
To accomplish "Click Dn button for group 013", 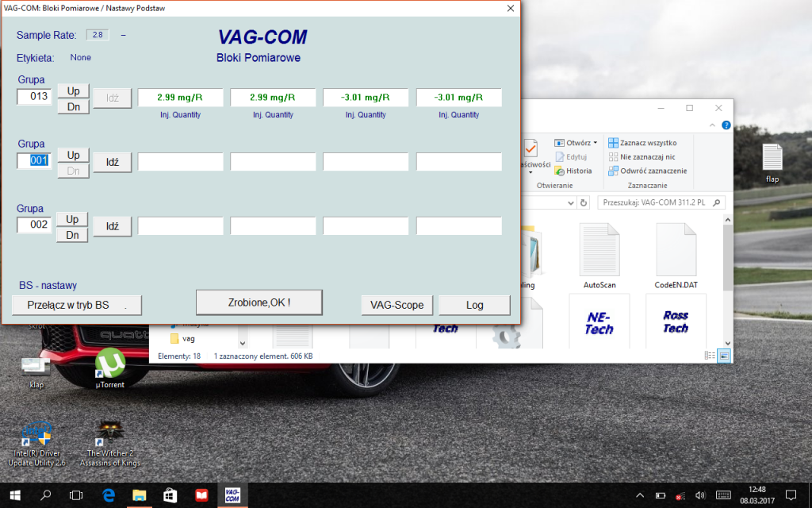I will [73, 107].
